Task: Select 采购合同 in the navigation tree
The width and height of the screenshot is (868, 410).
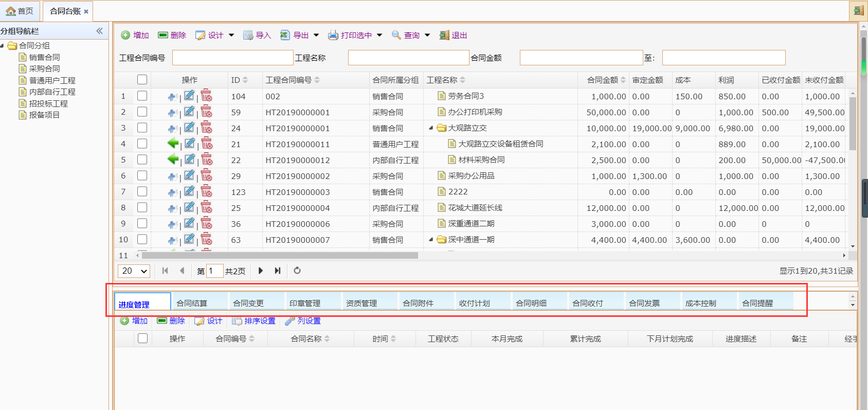Action: (x=44, y=68)
